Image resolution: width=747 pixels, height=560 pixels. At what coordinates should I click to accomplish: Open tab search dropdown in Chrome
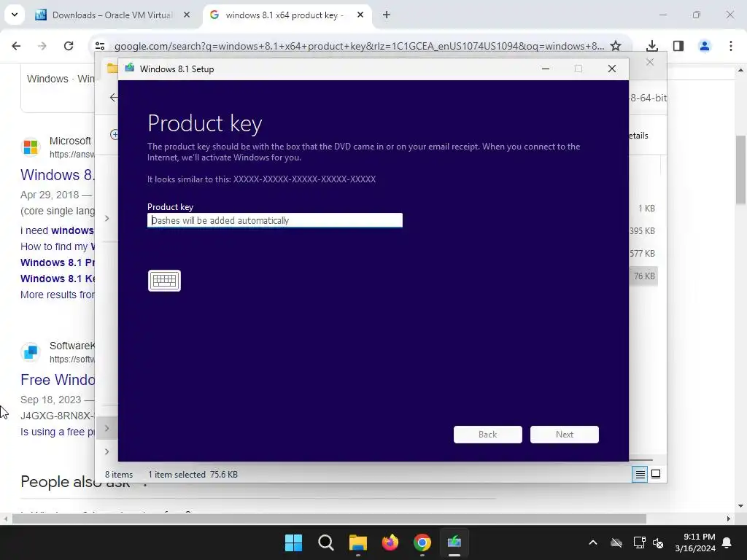pos(15,15)
